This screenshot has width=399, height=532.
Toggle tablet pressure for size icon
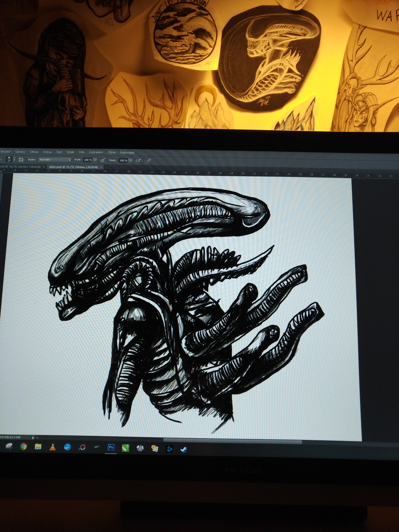[148, 161]
